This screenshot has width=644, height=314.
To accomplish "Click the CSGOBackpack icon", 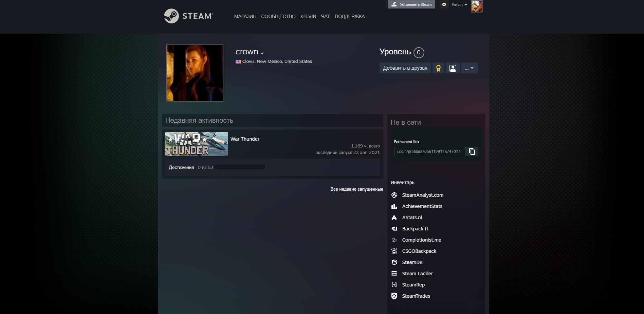I will tap(394, 251).
